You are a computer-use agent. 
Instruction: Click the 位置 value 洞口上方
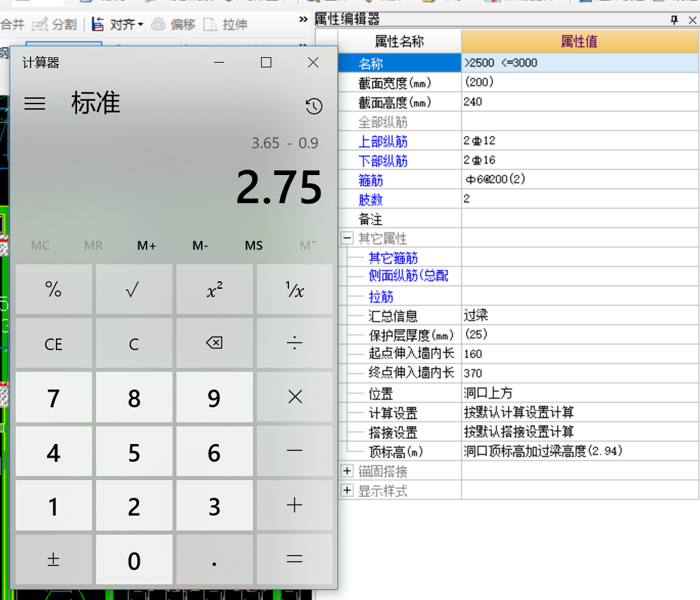(580, 392)
